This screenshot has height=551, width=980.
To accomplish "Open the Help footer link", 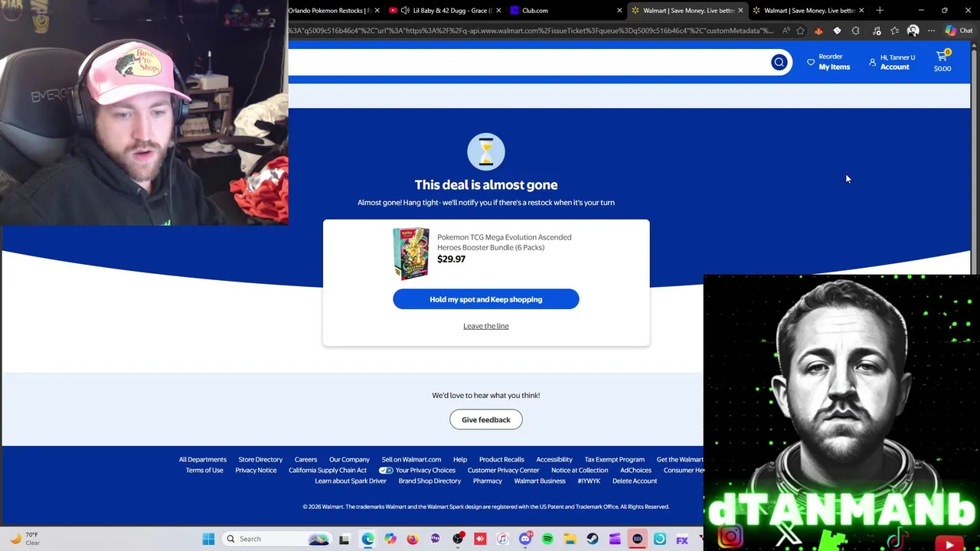I will coord(460,460).
